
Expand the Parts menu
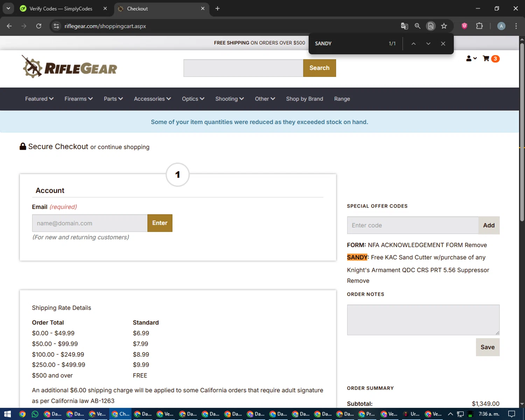click(113, 99)
